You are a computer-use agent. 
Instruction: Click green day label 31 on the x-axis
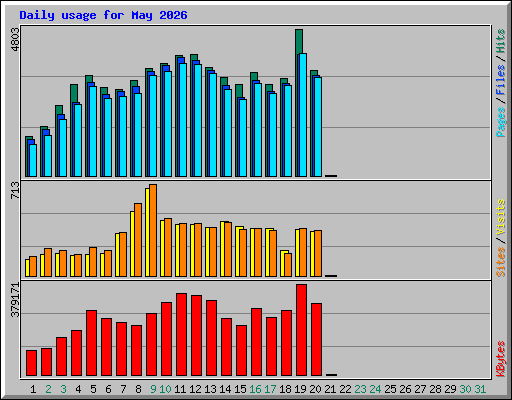pyautogui.click(x=480, y=389)
